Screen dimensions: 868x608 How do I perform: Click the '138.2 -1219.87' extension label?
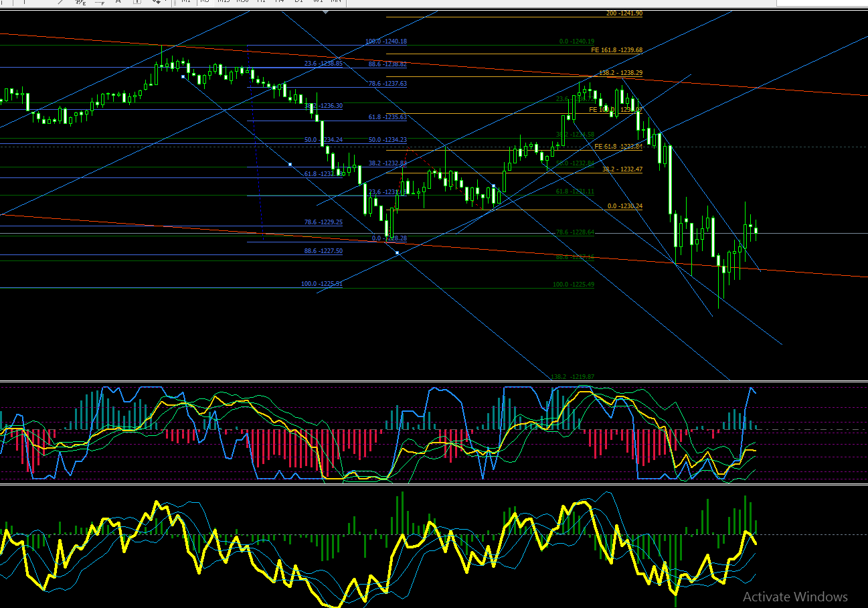[x=573, y=377]
